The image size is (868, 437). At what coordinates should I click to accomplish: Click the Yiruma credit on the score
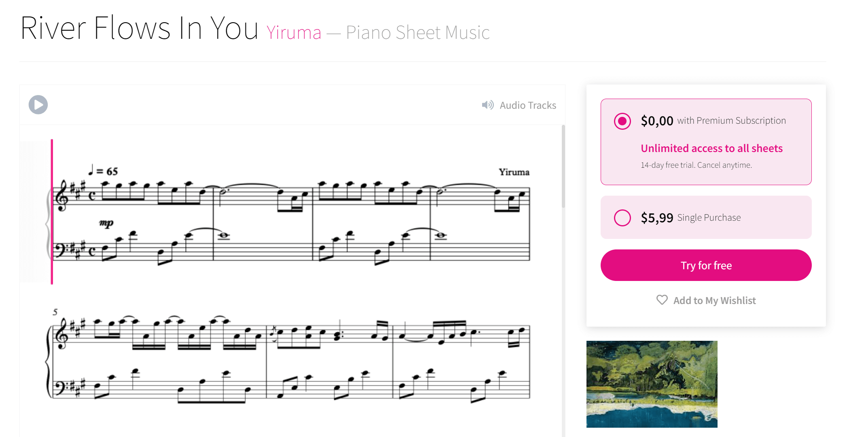click(x=513, y=172)
